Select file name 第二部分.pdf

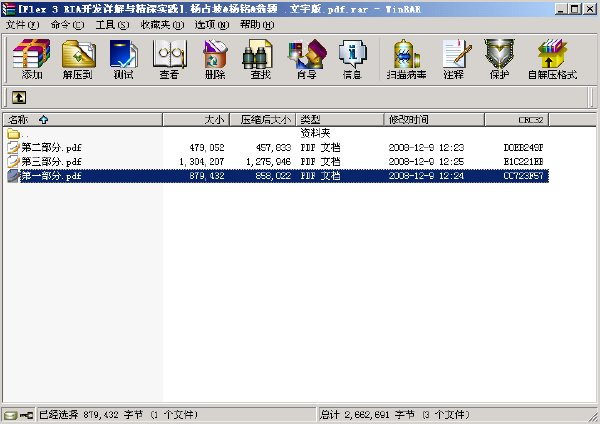[51, 147]
